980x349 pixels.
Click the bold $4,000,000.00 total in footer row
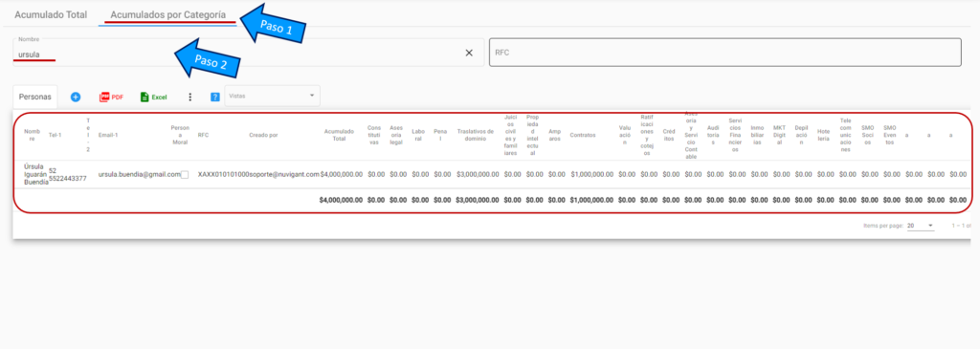tap(342, 201)
